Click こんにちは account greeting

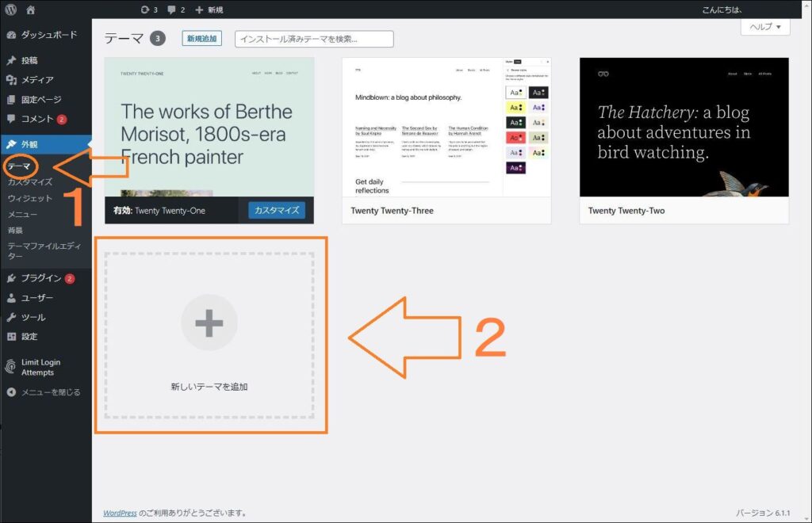(x=722, y=10)
